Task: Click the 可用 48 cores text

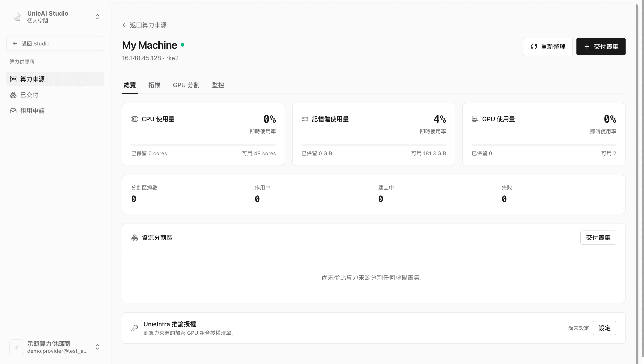Action: coord(259,153)
